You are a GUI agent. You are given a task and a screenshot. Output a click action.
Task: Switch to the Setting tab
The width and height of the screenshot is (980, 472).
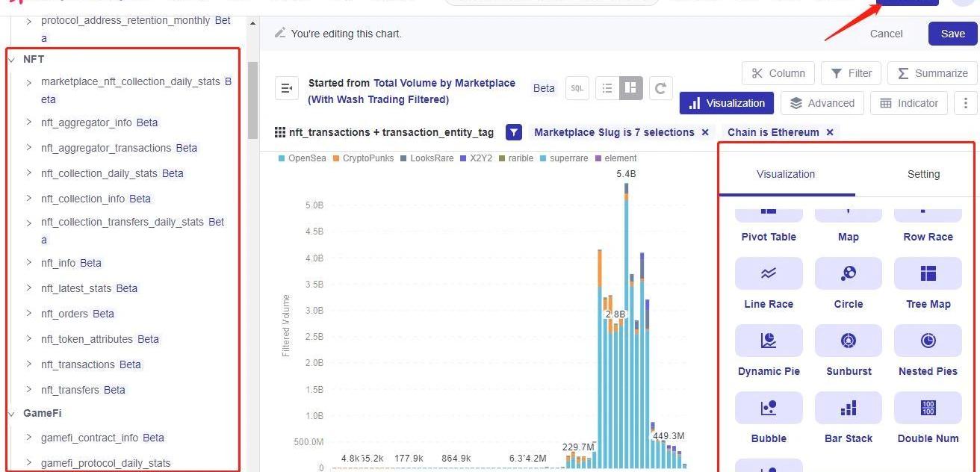pyautogui.click(x=923, y=174)
